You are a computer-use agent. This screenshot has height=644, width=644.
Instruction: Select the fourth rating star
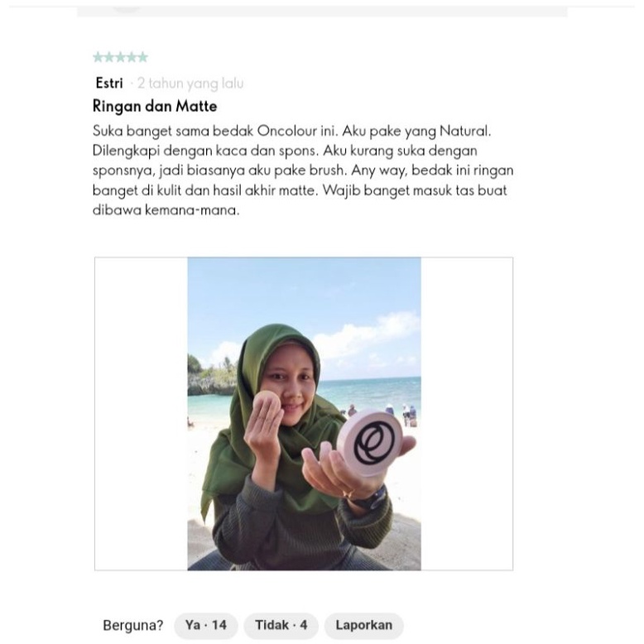132,57
